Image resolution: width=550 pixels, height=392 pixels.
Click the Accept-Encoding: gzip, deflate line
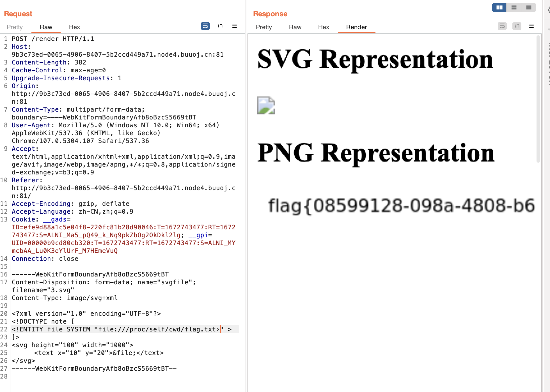click(70, 204)
